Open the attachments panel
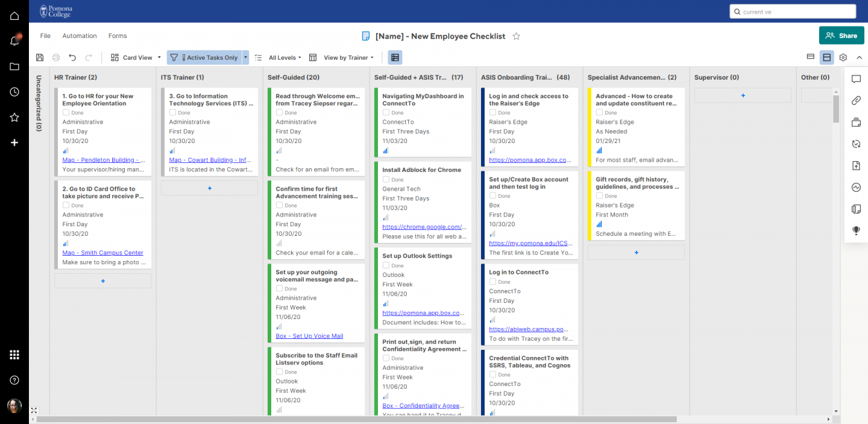The width and height of the screenshot is (868, 424). pyautogui.click(x=856, y=100)
